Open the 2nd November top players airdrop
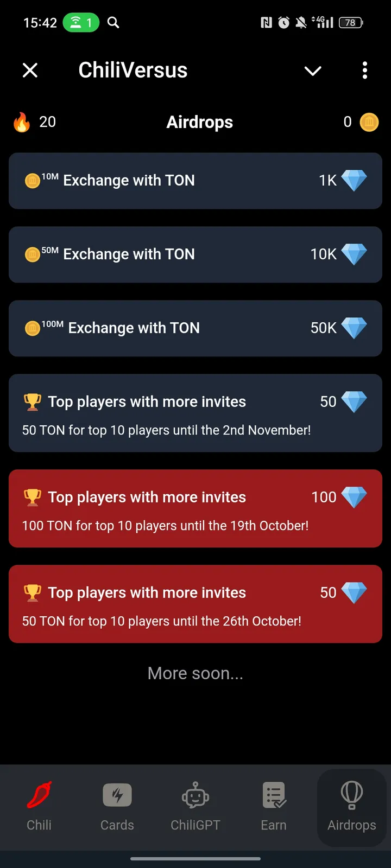 tap(195, 413)
